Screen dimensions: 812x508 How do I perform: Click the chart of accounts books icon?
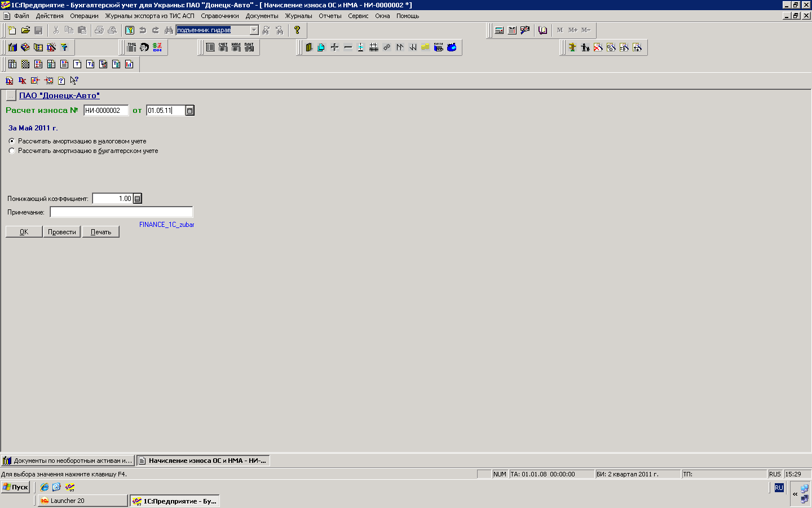pyautogui.click(x=12, y=47)
